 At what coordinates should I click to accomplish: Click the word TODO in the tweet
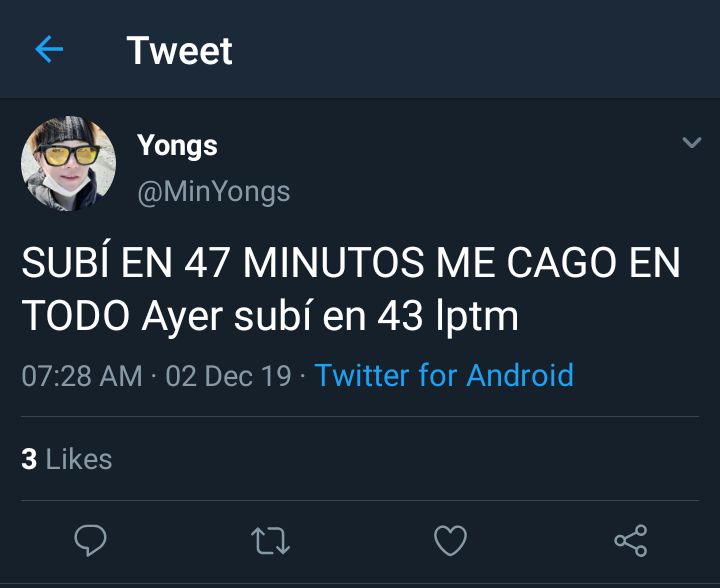point(76,316)
